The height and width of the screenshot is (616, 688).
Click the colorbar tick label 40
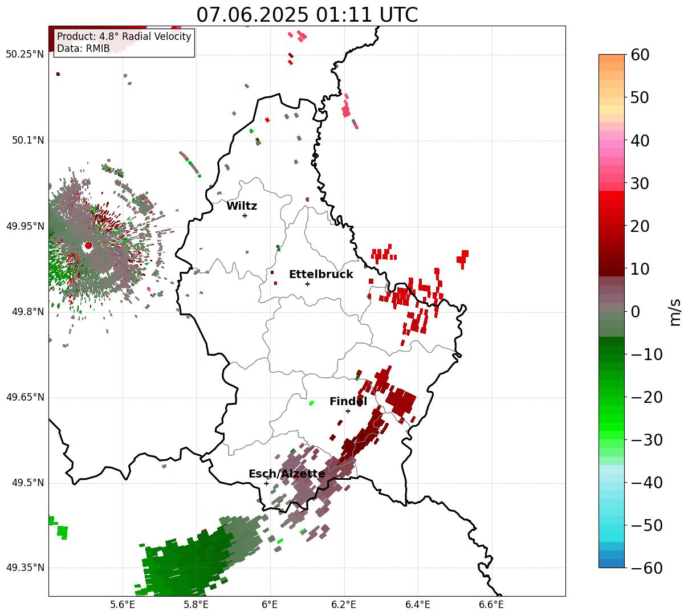[639, 140]
